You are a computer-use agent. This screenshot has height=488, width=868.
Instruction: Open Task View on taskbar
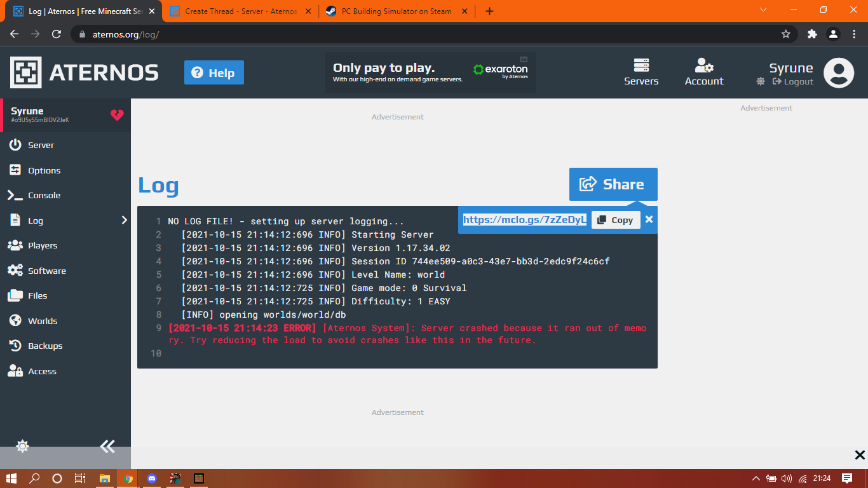(x=79, y=478)
